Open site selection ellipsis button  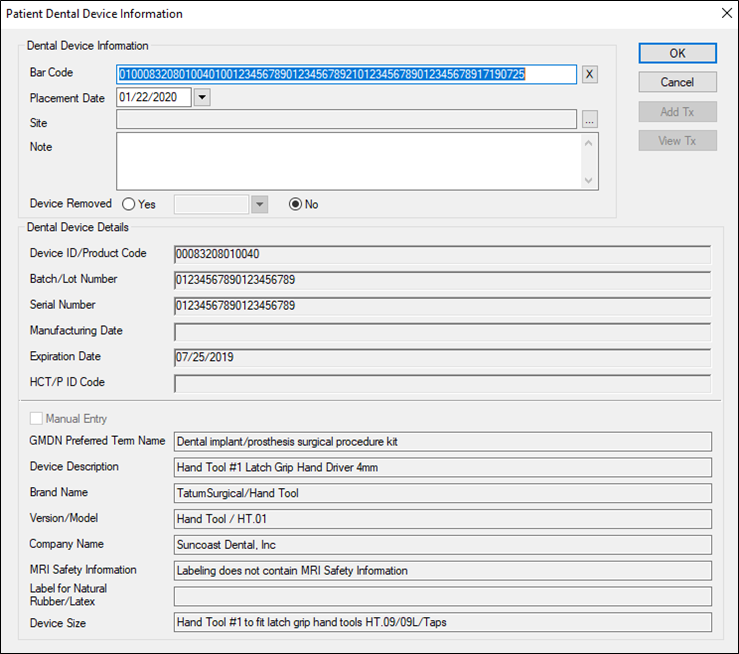point(590,121)
